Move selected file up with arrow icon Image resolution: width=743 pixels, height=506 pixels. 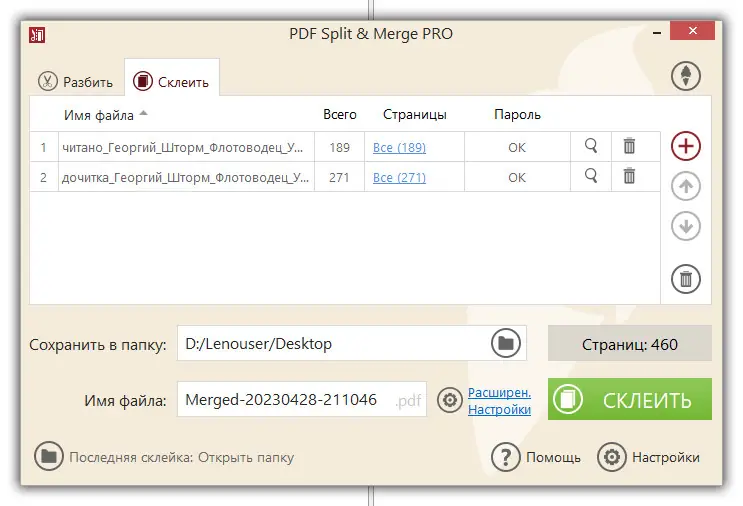pyautogui.click(x=685, y=186)
